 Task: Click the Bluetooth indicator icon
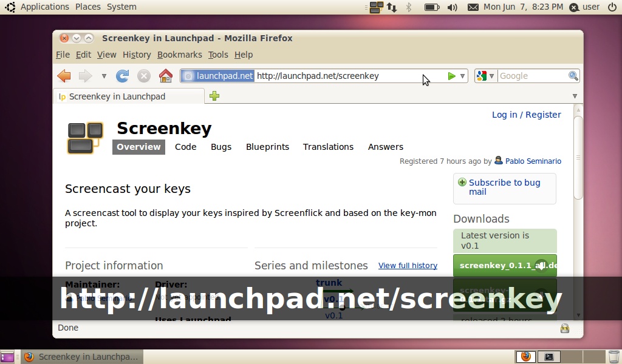(409, 7)
